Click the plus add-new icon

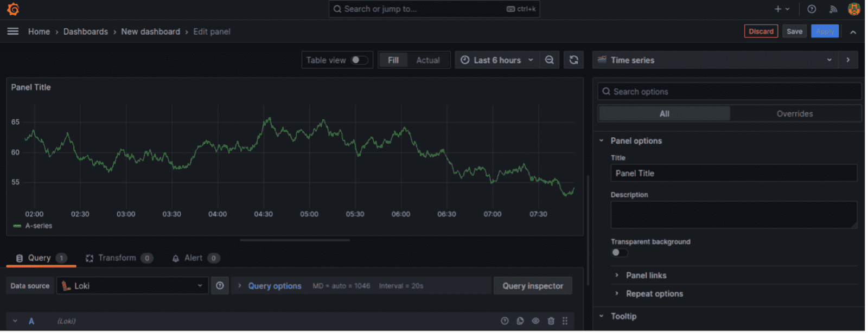point(782,9)
